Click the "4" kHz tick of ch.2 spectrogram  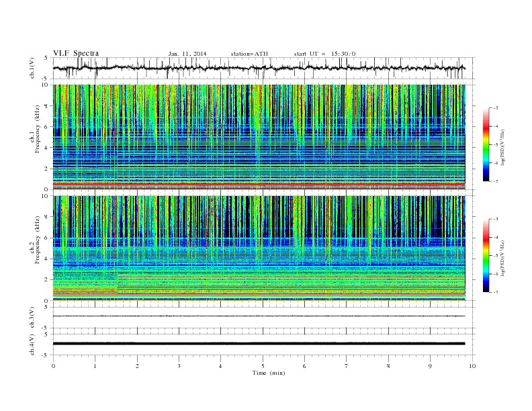[46, 259]
